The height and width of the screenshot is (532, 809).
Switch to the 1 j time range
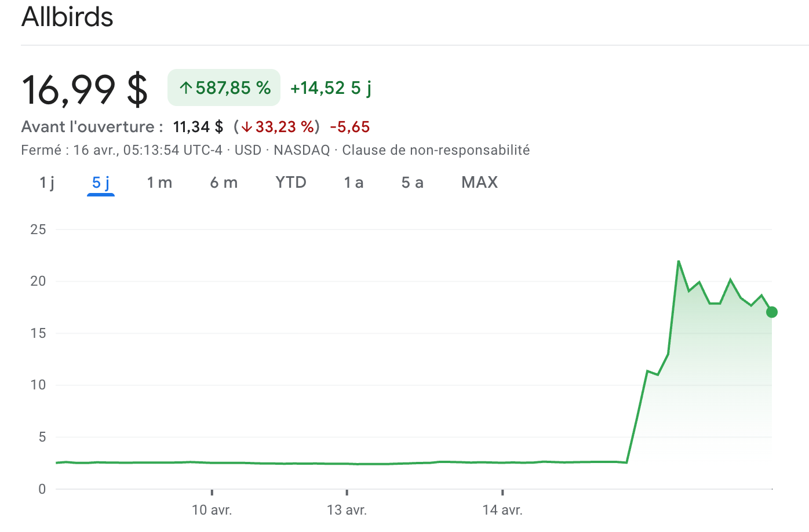point(47,183)
